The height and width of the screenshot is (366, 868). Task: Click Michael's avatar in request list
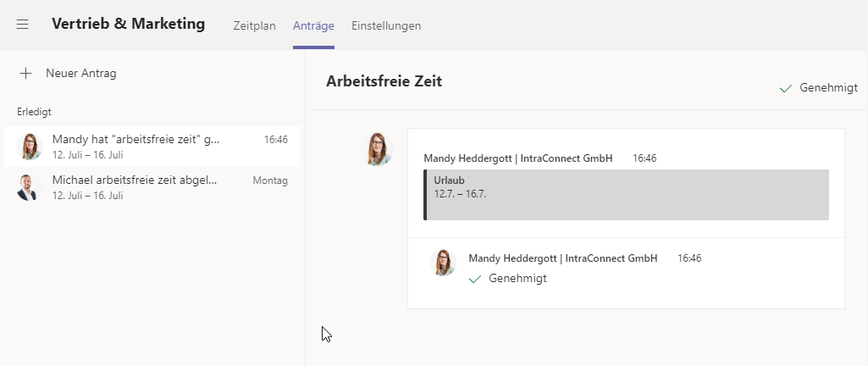30,187
